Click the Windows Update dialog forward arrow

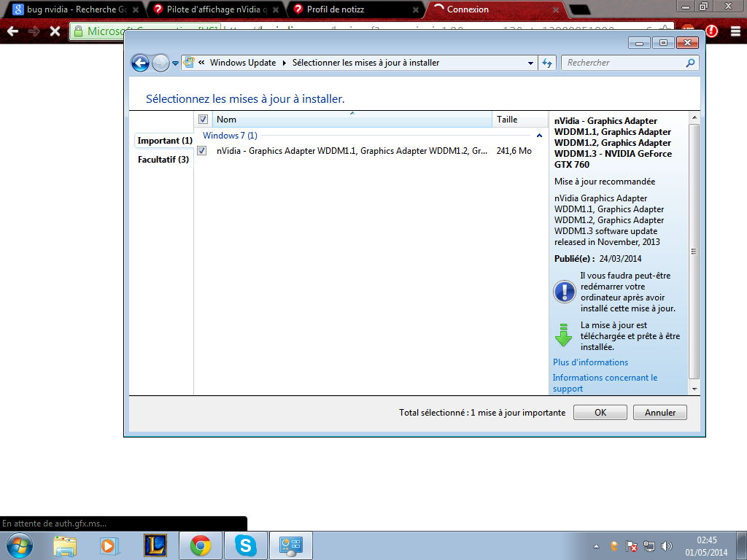click(160, 63)
